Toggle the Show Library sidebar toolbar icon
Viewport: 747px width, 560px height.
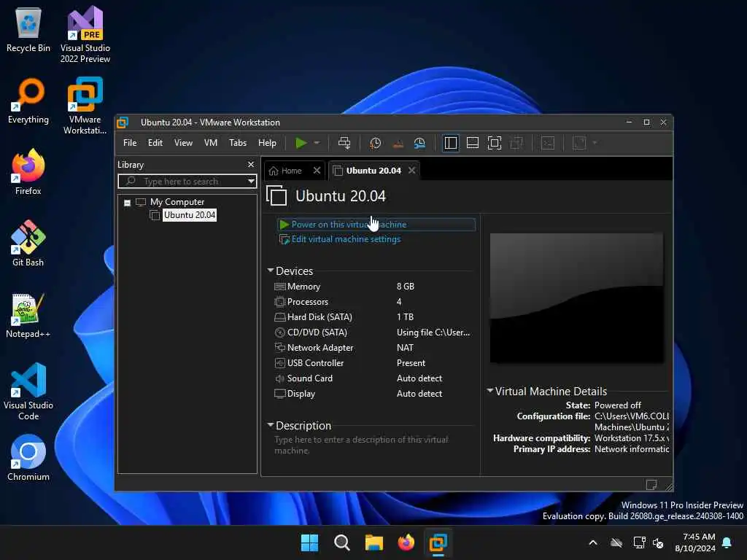[450, 143]
